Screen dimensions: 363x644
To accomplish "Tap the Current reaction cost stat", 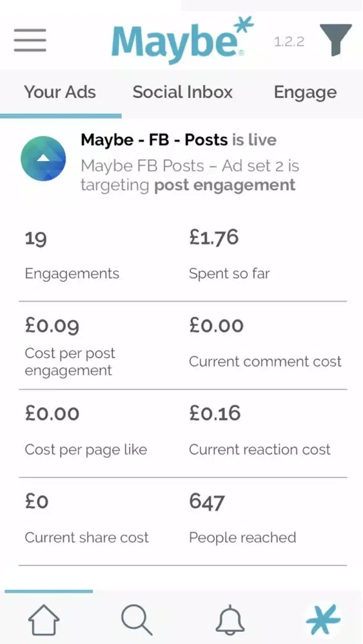I will pyautogui.click(x=260, y=431).
